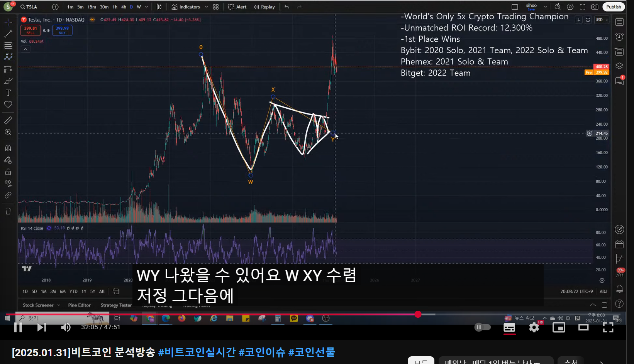Open the watchlist panel
This screenshot has height=364, width=634.
(619, 22)
